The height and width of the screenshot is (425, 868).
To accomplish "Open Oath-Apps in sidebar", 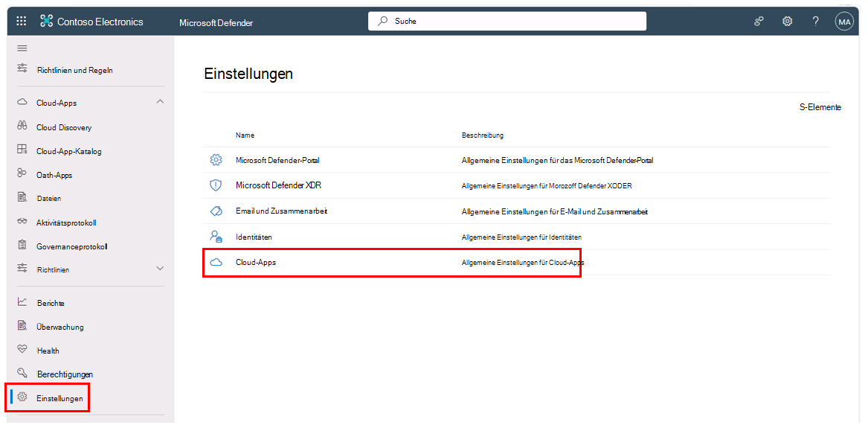I will tap(54, 175).
